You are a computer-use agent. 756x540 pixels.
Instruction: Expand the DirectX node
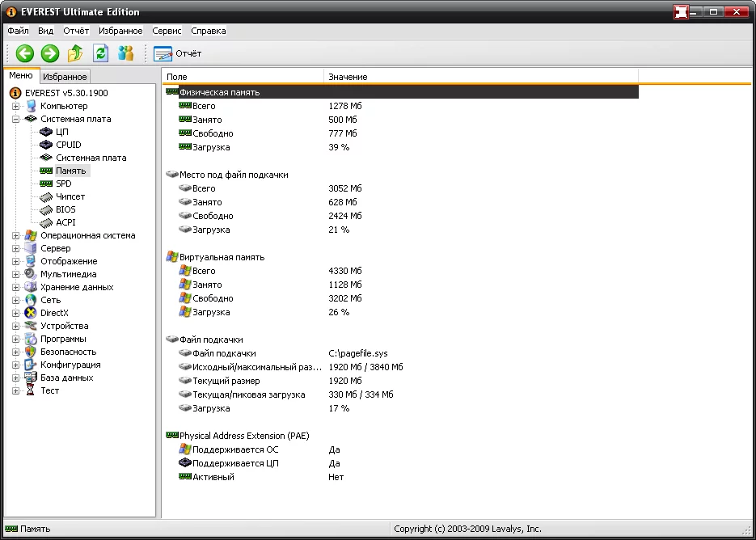pos(15,314)
